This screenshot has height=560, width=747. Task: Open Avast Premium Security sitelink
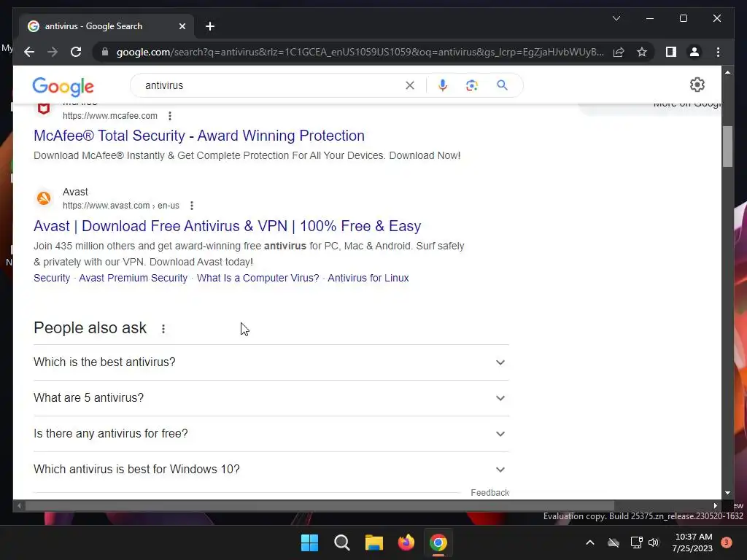(133, 278)
